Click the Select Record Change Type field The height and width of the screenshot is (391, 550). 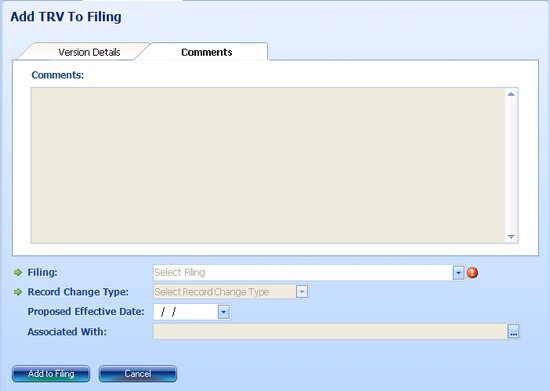tap(225, 291)
